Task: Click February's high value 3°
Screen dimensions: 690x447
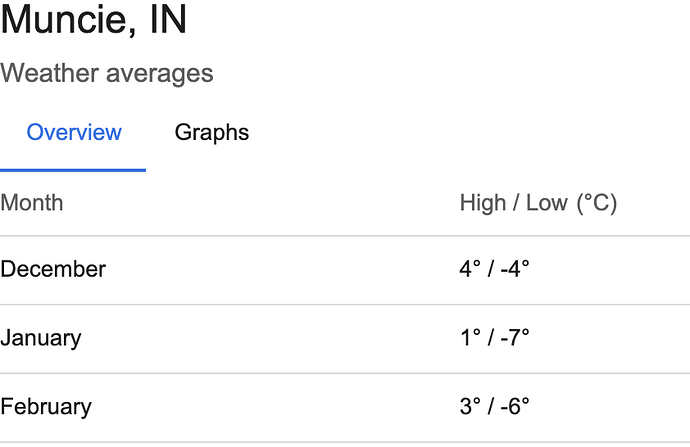Action: point(470,407)
